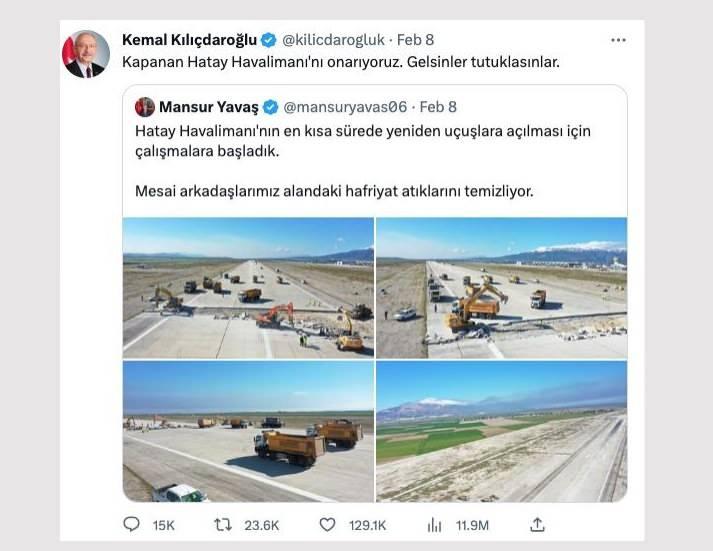Open Kemal Kılıçdaroğlu display name link
This screenshot has width=713, height=551.
[x=190, y=40]
